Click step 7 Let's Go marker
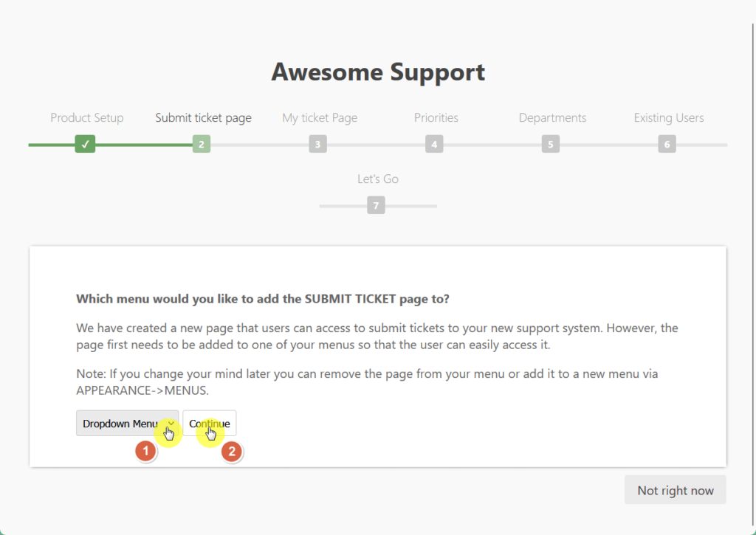 pos(376,205)
